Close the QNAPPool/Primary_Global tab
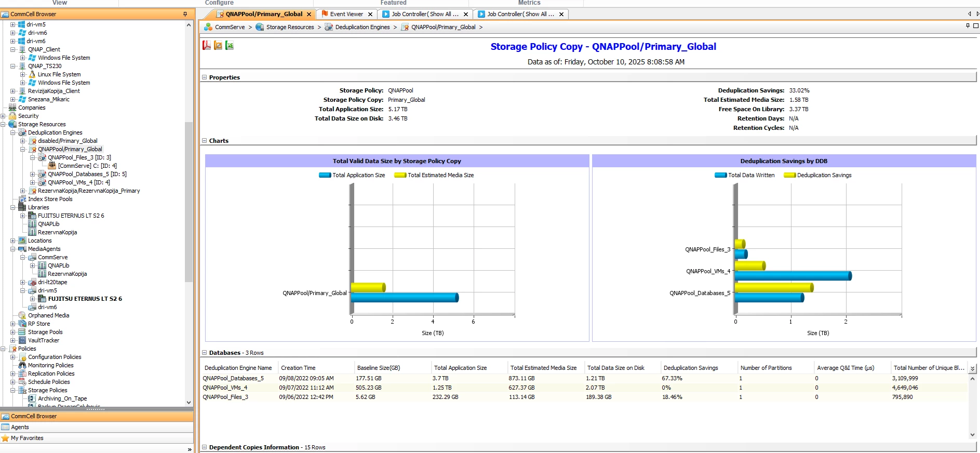Viewport: 980px width, 453px height. [309, 15]
